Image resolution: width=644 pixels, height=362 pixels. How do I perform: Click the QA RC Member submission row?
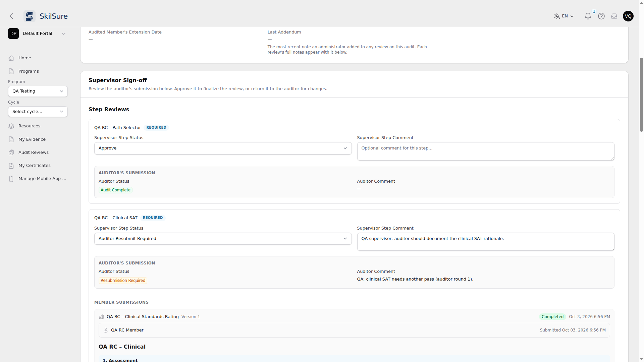pos(354,330)
